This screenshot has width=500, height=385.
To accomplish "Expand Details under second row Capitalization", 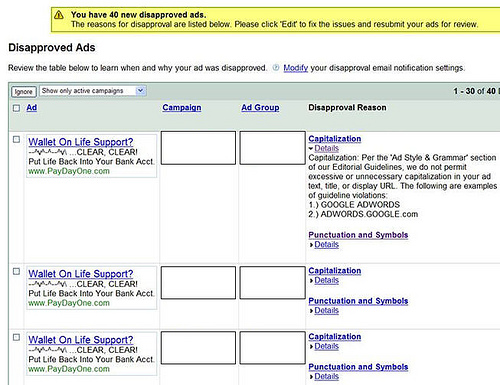I will click(326, 280).
